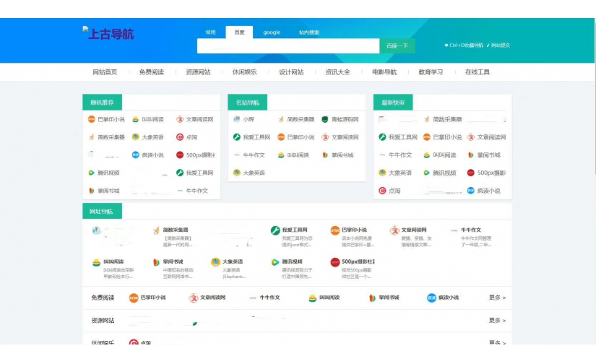596x364 pixels.
Task: Open 腾讯视频 title in 网址导航 section
Action: click(x=292, y=261)
